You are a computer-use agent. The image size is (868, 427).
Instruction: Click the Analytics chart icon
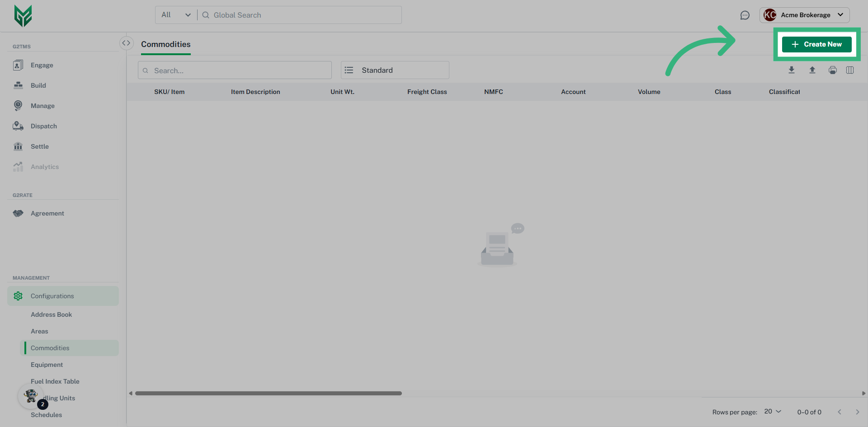18,167
